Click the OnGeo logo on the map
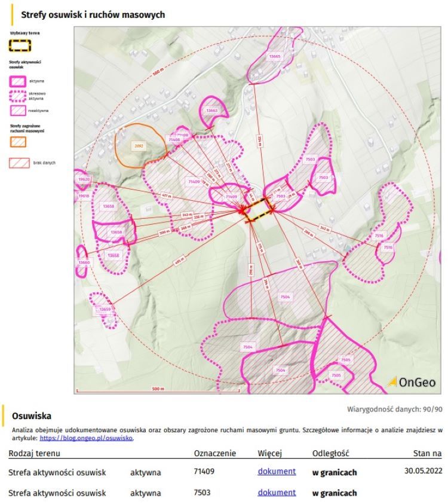The height and width of the screenshot is (504, 448). click(412, 382)
